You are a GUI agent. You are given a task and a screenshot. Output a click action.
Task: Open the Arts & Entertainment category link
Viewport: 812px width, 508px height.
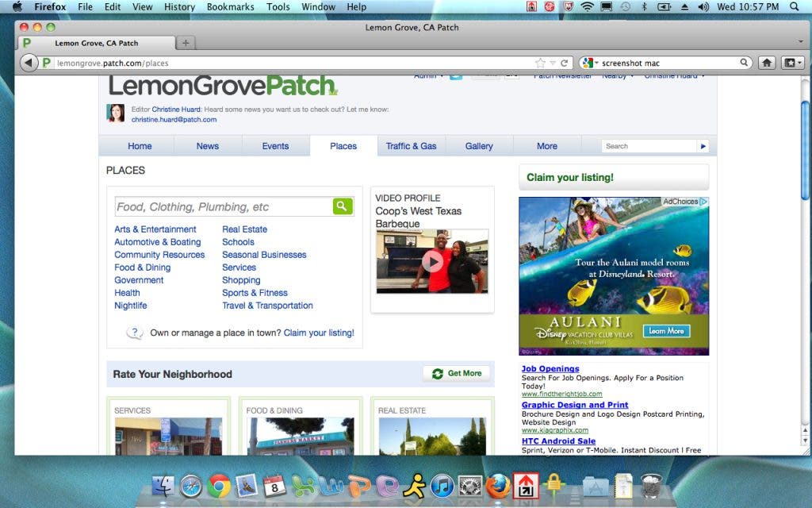point(155,229)
